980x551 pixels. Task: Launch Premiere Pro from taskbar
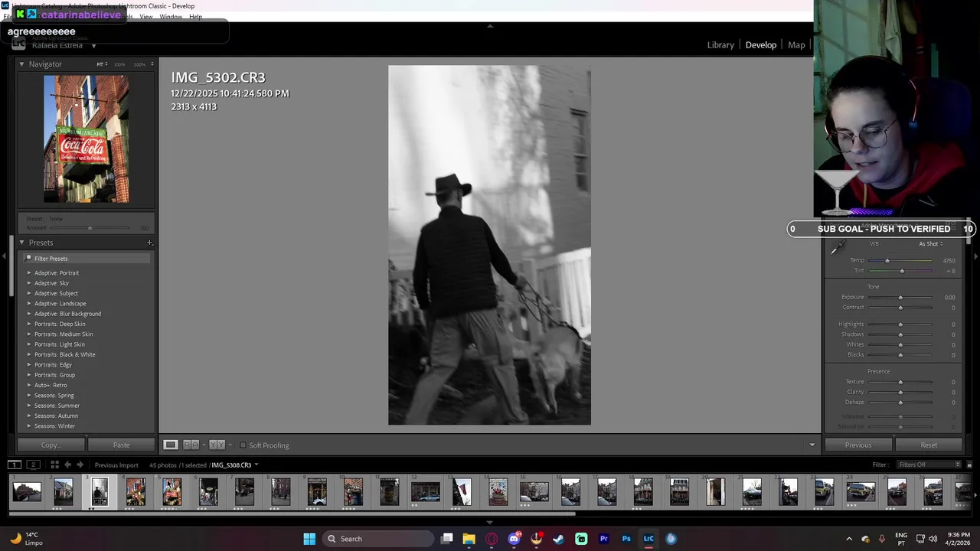pos(604,539)
